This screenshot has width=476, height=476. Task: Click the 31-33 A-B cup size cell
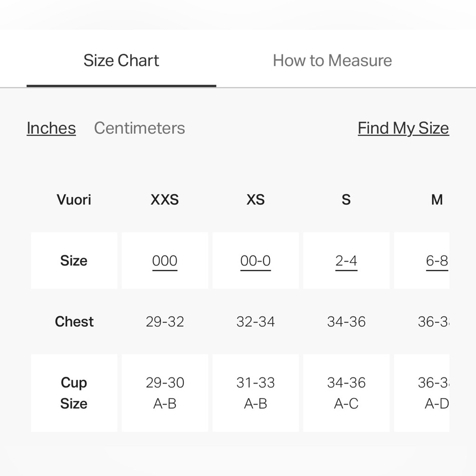pos(256,393)
